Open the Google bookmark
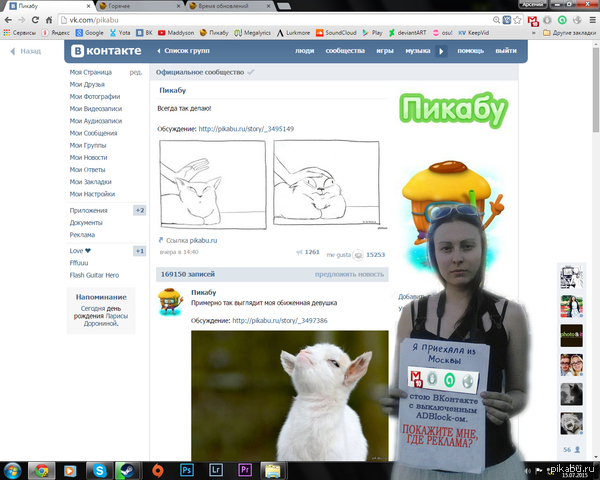Screen dimensions: 600x480 (90, 33)
